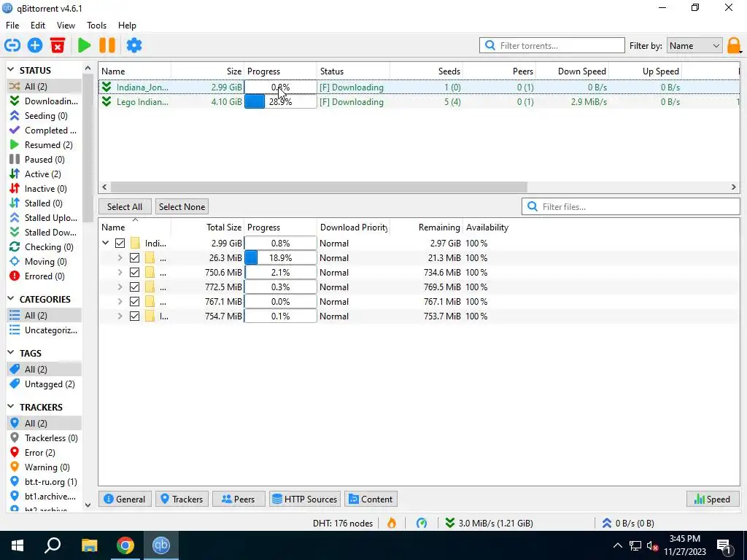Click the flame icon in status bar
The width and height of the screenshot is (747, 560).
pyautogui.click(x=392, y=524)
